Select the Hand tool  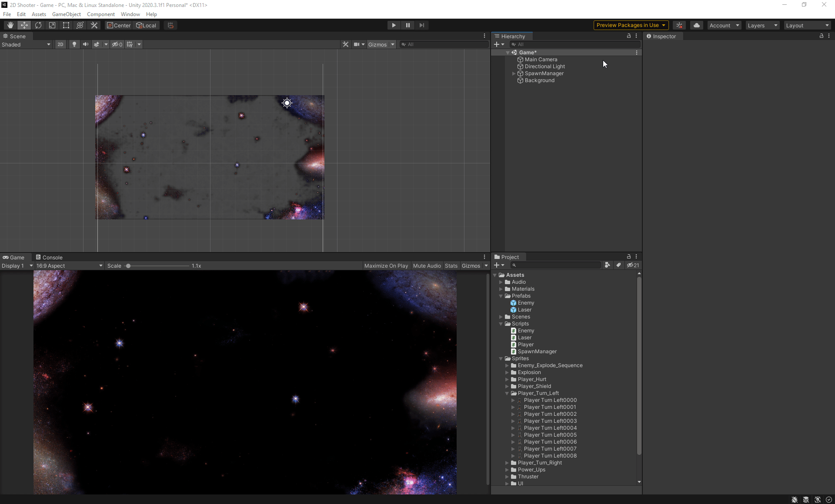(x=10, y=25)
